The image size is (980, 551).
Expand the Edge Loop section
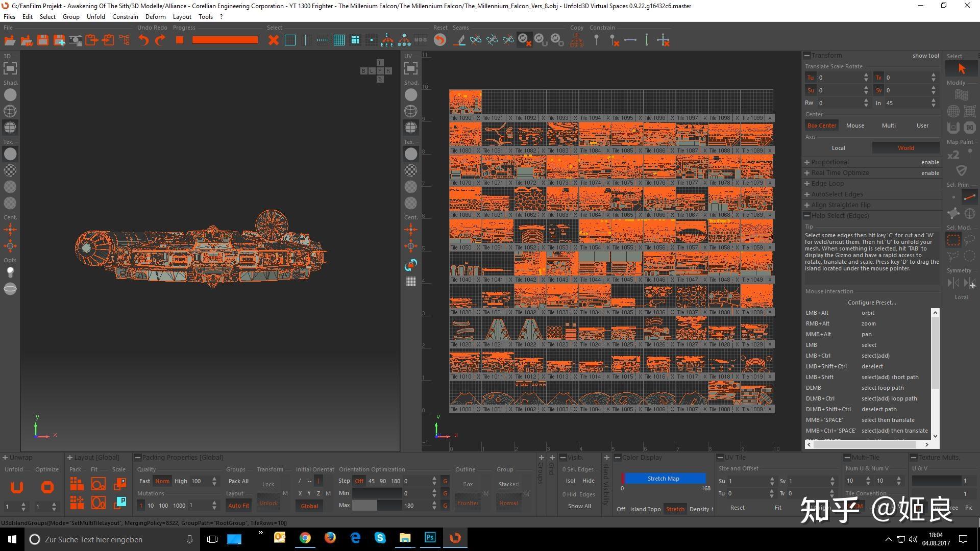coord(807,184)
